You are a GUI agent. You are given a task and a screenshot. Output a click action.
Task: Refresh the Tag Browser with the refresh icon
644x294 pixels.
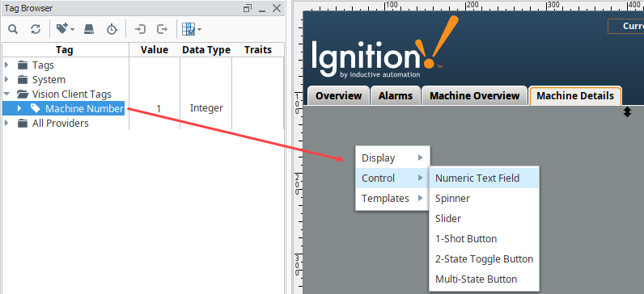pyautogui.click(x=36, y=29)
